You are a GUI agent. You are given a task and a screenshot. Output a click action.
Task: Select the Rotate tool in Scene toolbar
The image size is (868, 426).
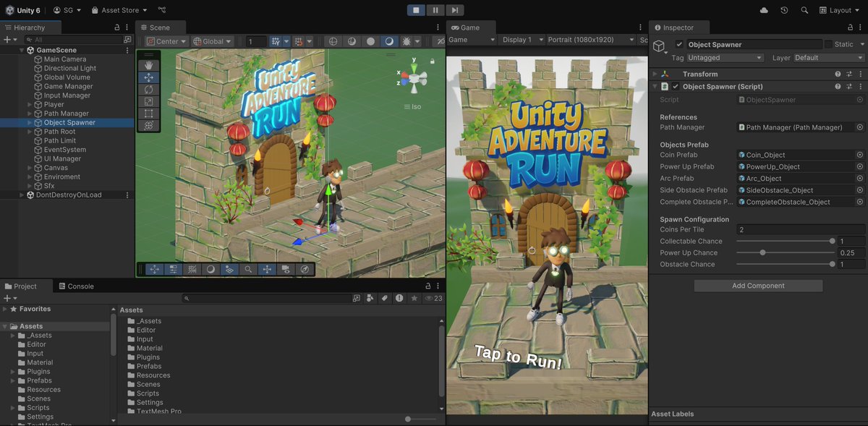[x=148, y=90]
